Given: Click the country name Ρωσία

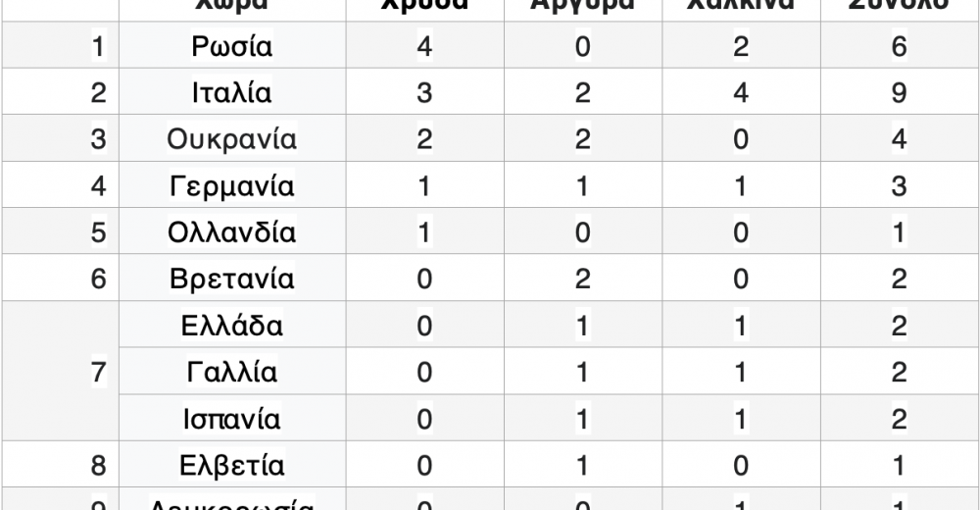Looking at the screenshot, I should (x=232, y=47).
